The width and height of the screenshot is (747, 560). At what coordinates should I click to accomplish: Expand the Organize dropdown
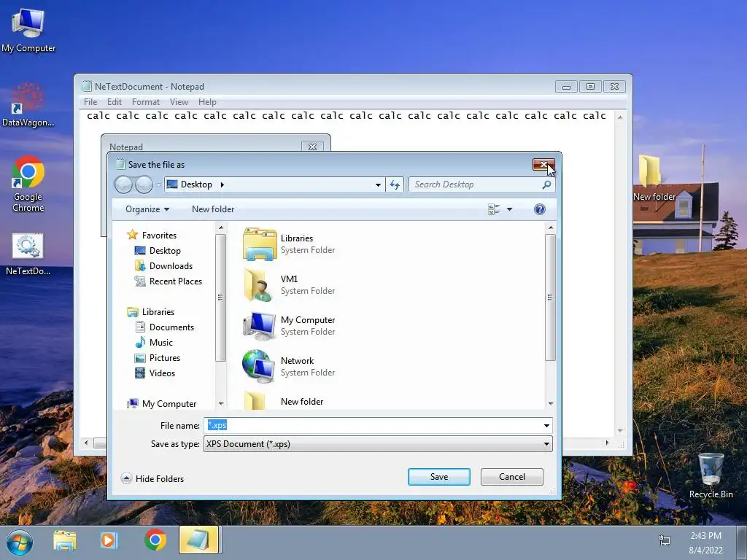coord(147,209)
